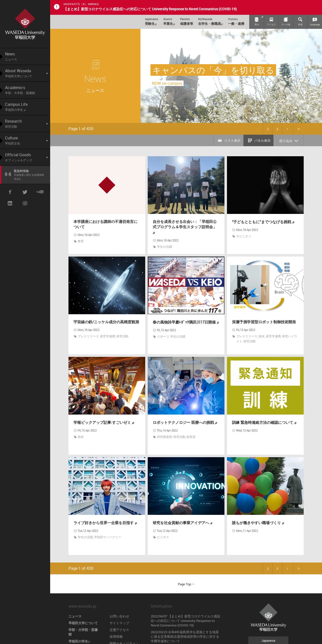Visit Waseda's Twitter page icon
This screenshot has width=322, height=644.
click(25, 192)
